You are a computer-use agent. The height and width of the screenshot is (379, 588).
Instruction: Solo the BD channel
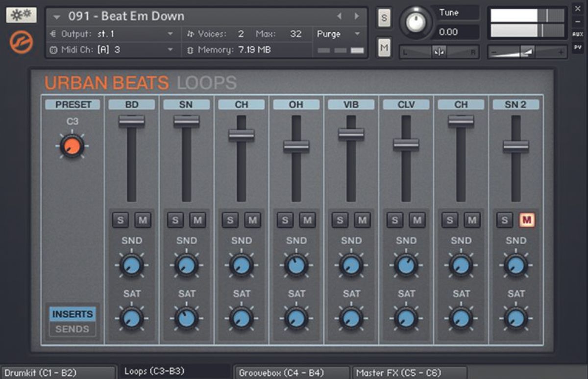[x=120, y=219]
